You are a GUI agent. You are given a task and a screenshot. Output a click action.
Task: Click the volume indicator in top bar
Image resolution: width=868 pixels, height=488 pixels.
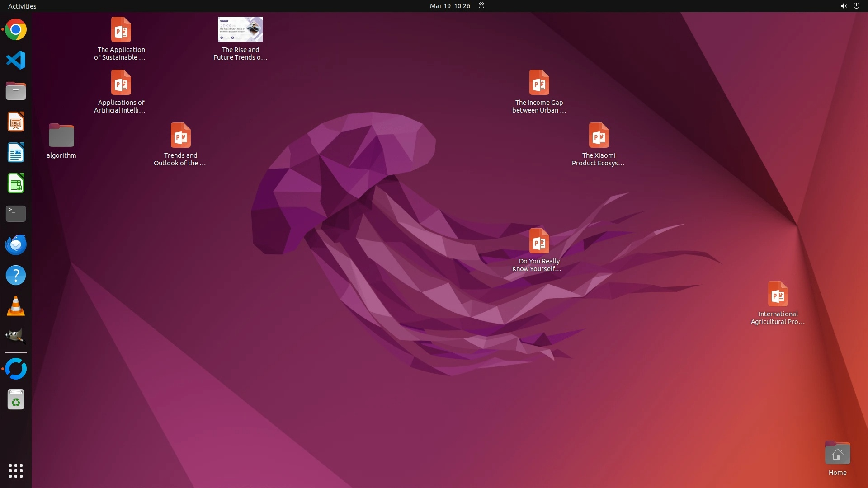coord(843,6)
